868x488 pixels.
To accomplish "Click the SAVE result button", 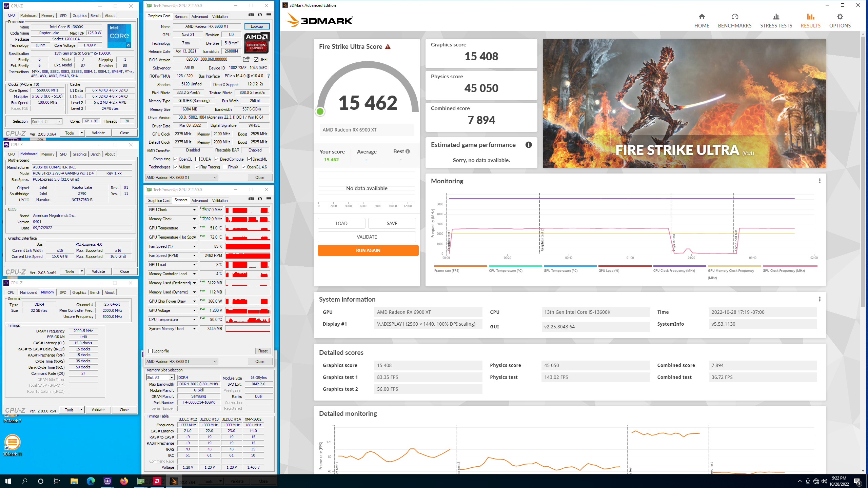I will coord(392,223).
